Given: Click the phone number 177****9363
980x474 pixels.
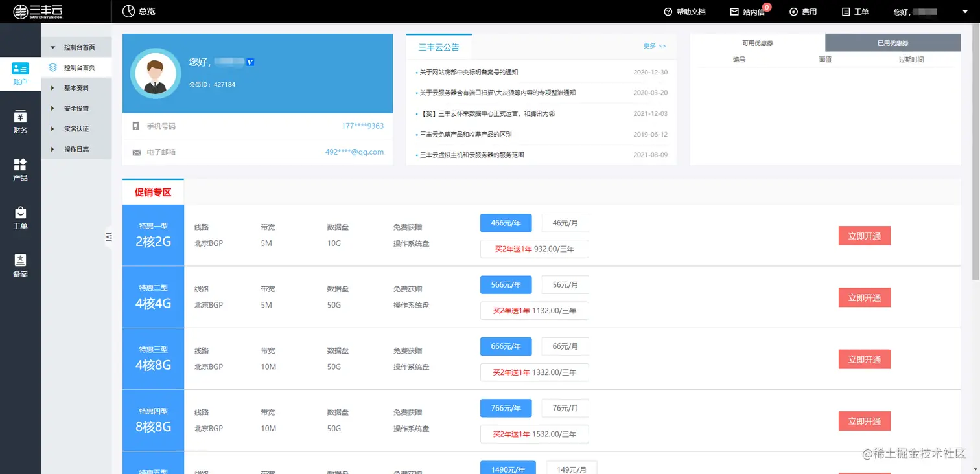Looking at the screenshot, I should (363, 126).
